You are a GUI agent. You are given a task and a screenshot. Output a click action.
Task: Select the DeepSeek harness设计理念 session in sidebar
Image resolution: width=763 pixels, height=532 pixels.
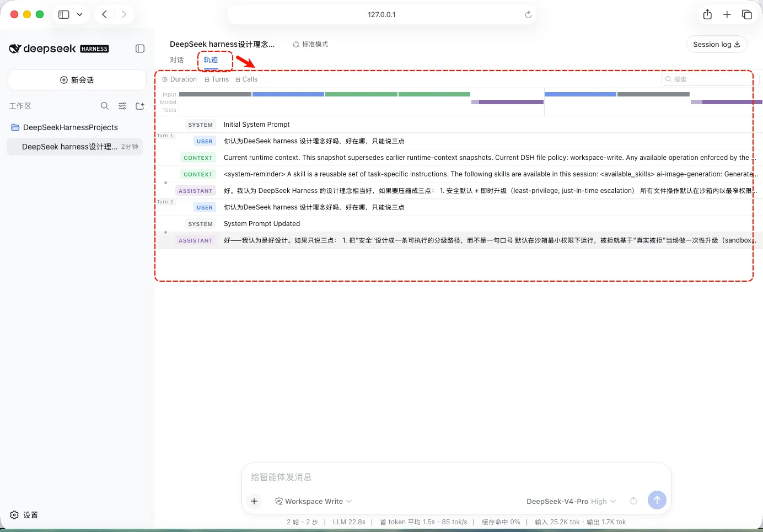click(x=75, y=147)
